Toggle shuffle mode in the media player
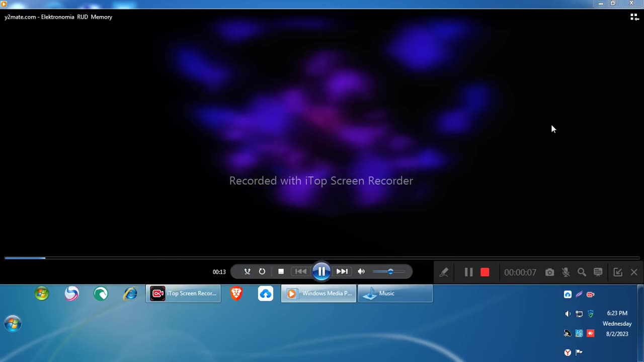 (247, 271)
